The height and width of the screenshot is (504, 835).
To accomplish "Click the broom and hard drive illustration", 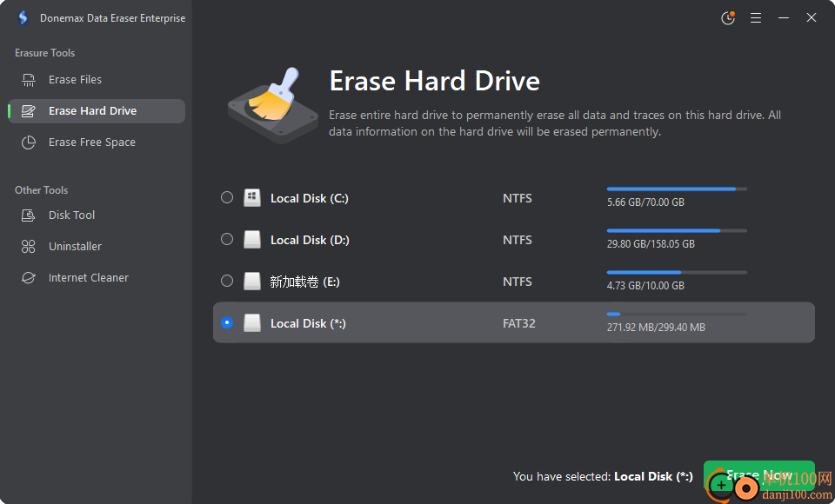I will 272,105.
